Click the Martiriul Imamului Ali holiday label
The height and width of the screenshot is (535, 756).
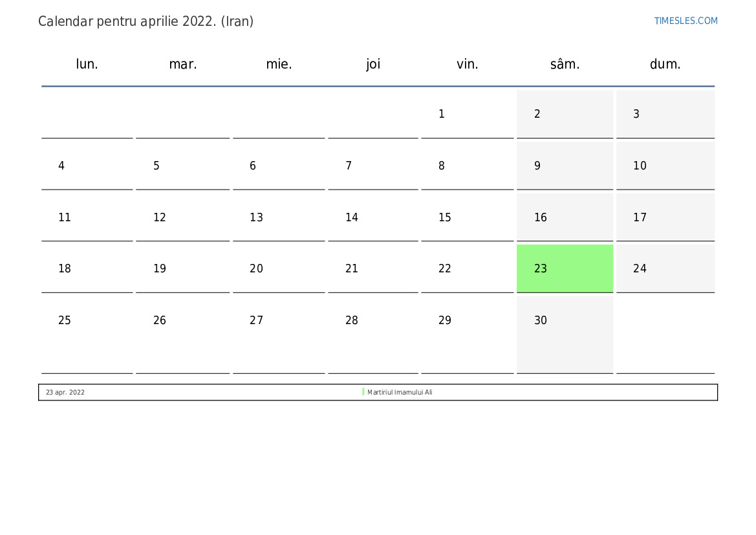click(400, 392)
